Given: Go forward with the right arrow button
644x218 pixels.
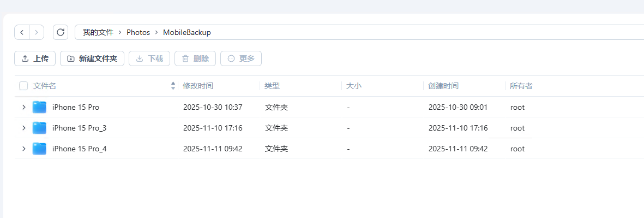Looking at the screenshot, I should pos(37,32).
